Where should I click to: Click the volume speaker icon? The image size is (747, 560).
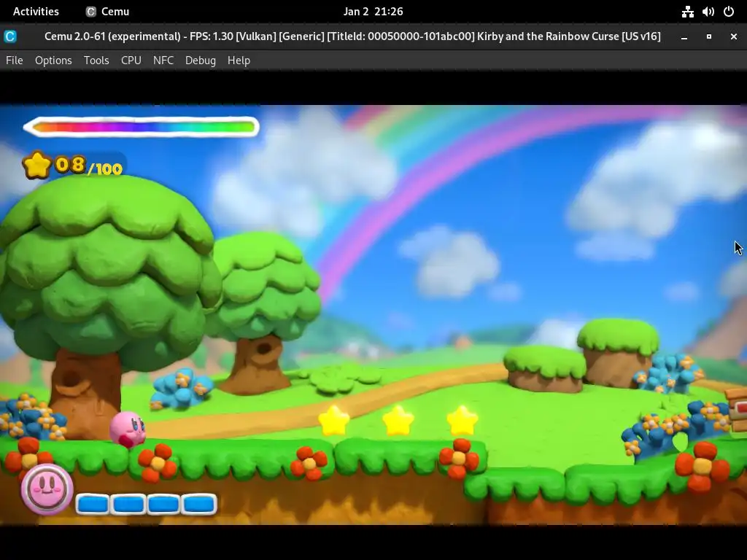[708, 12]
